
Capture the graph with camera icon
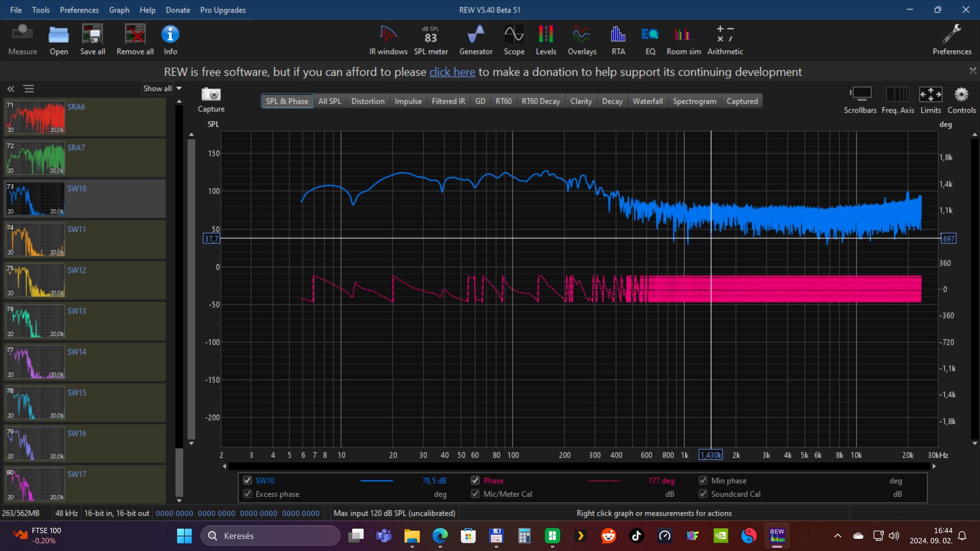(211, 100)
